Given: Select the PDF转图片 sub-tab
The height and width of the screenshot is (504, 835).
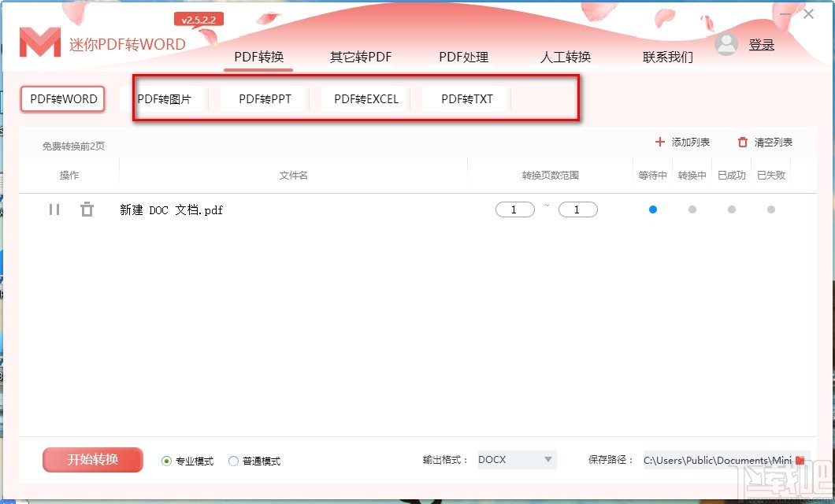Looking at the screenshot, I should [164, 99].
